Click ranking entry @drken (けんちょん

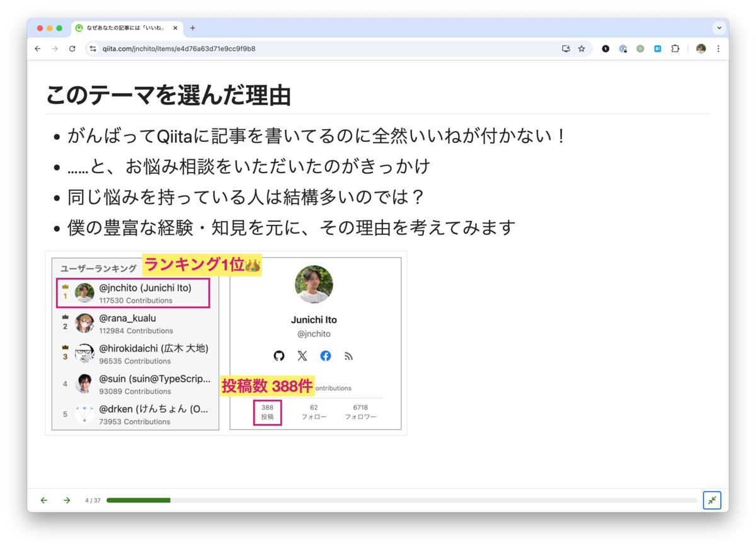(x=135, y=414)
